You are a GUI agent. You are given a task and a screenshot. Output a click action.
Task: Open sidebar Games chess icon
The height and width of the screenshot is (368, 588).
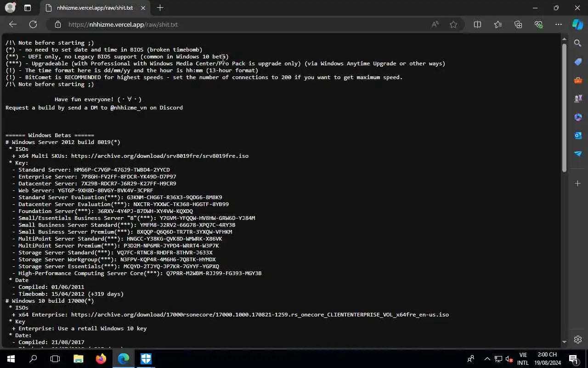pos(578,98)
